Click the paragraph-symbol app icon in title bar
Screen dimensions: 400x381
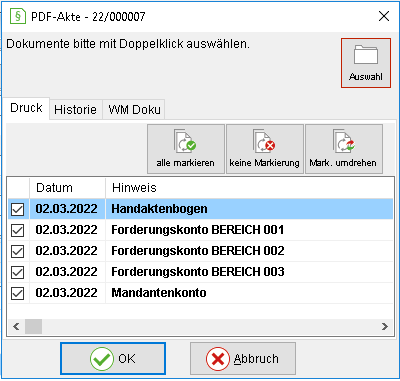point(18,16)
